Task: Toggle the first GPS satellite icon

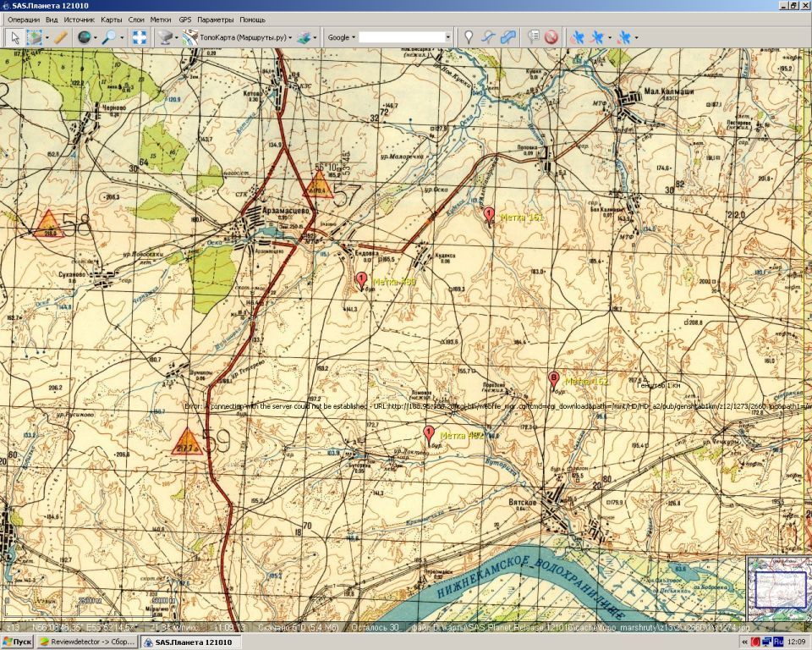Action: (577, 37)
